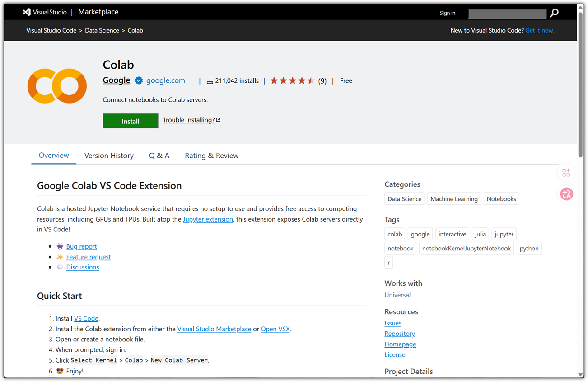Open the Repository resource link

click(400, 334)
